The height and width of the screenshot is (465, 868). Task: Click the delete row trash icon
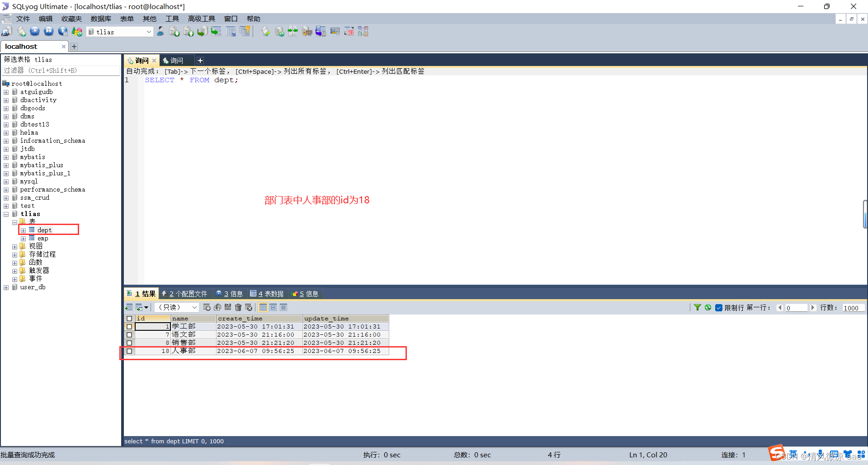pos(238,307)
